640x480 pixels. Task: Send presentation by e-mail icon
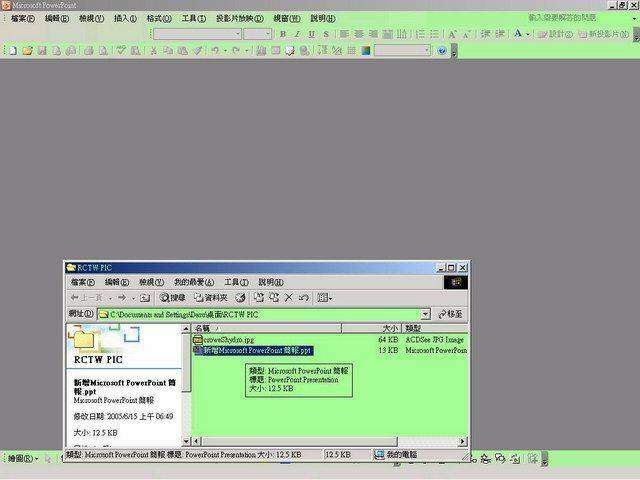(x=71, y=51)
